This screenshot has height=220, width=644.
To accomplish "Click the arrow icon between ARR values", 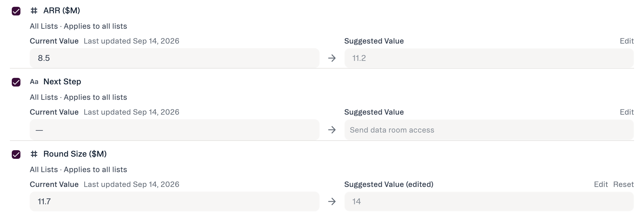I will 332,58.
